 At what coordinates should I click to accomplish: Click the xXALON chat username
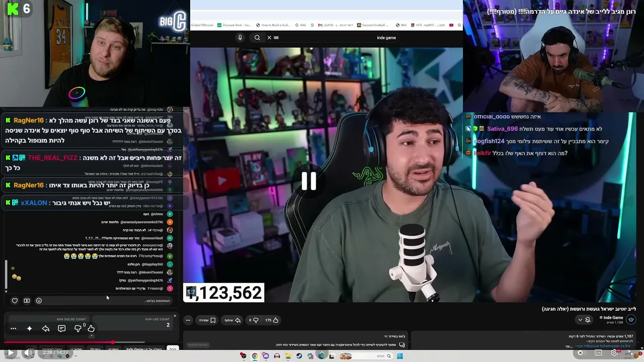(x=34, y=203)
